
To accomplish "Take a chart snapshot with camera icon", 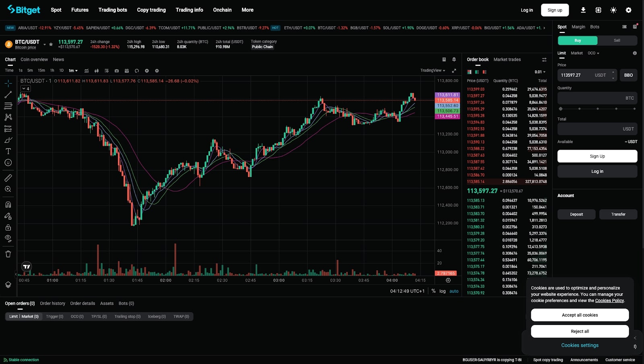I will 117,71.
